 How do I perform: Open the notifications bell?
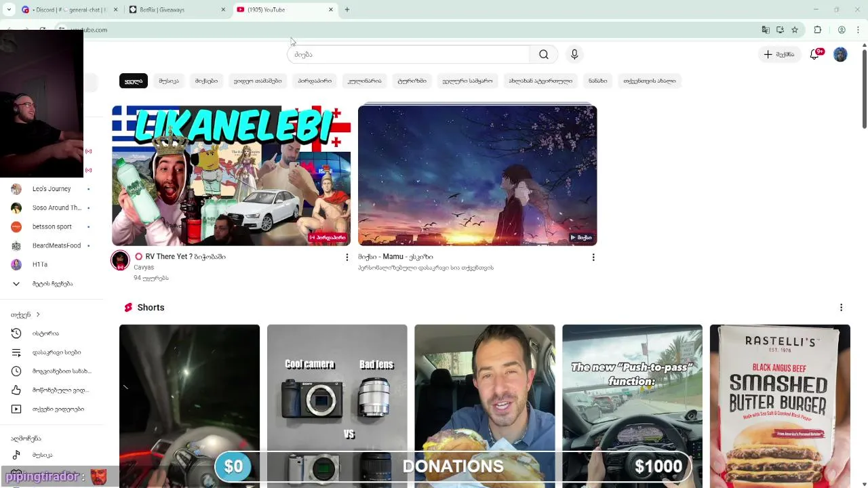(814, 54)
